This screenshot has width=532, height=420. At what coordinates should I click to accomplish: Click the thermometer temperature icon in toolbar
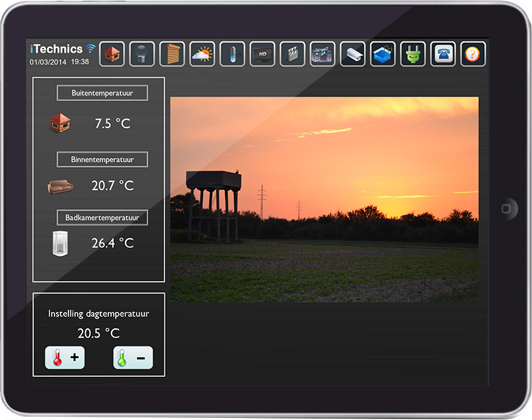click(x=232, y=54)
